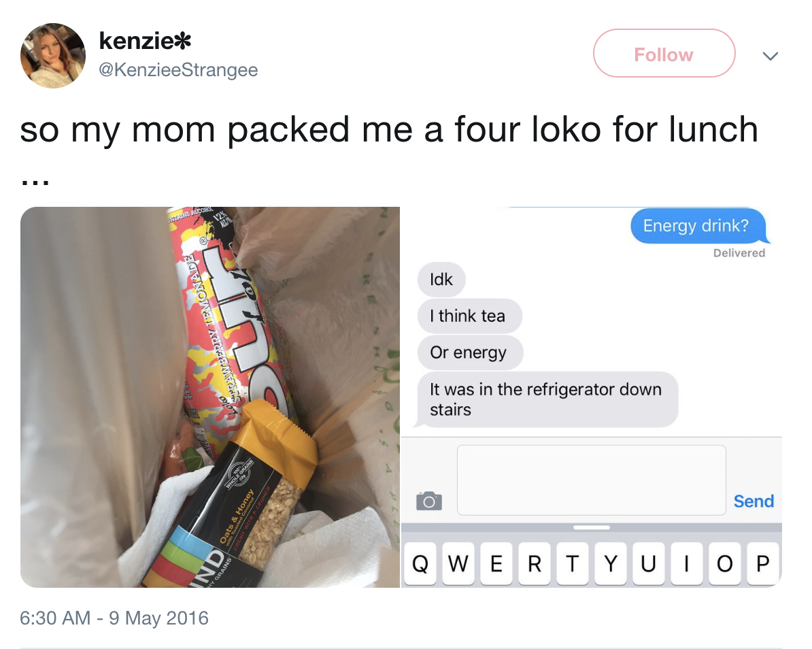Tap the Q key on keyboard
The image size is (812, 649).
pyautogui.click(x=420, y=563)
